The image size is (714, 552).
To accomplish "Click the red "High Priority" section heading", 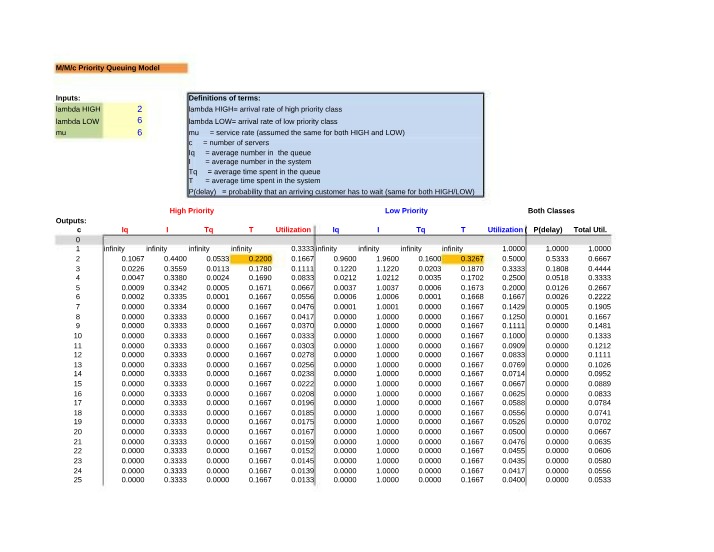I will [x=192, y=211].
